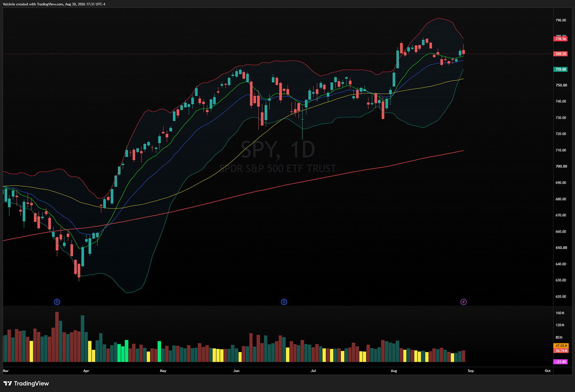This screenshot has width=575, height=392.
Task: Click the 720.00 price axis label
Action: [x=561, y=134]
